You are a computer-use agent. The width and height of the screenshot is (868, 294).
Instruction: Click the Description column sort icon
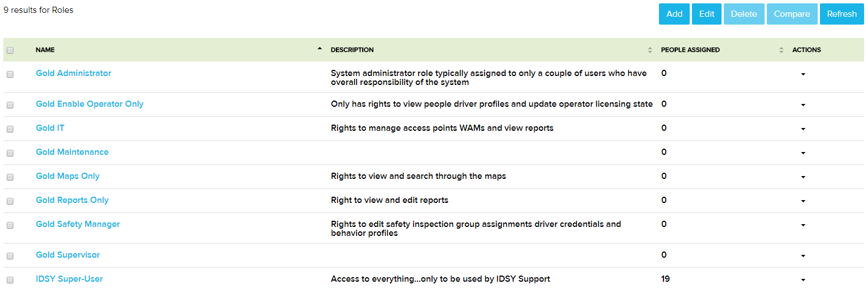pyautogui.click(x=650, y=50)
